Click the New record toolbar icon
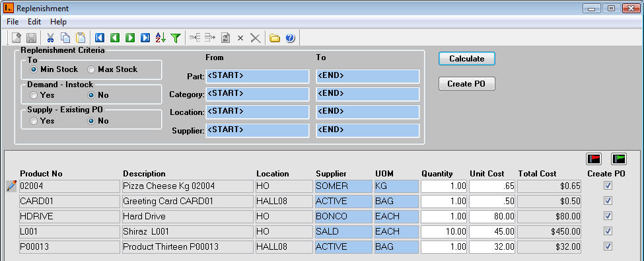The image size is (644, 261). [17, 38]
